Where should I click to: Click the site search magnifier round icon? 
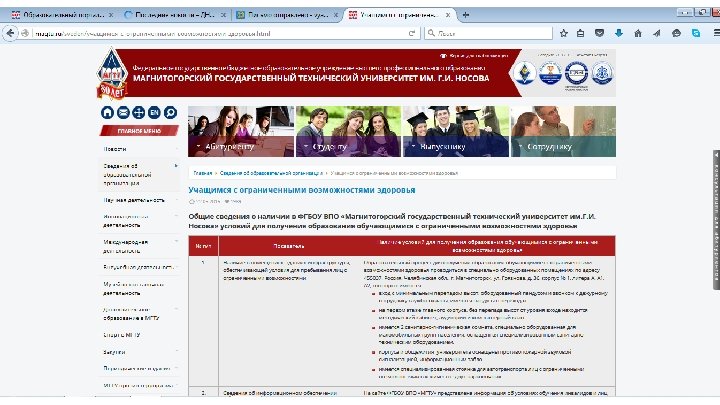(170, 112)
